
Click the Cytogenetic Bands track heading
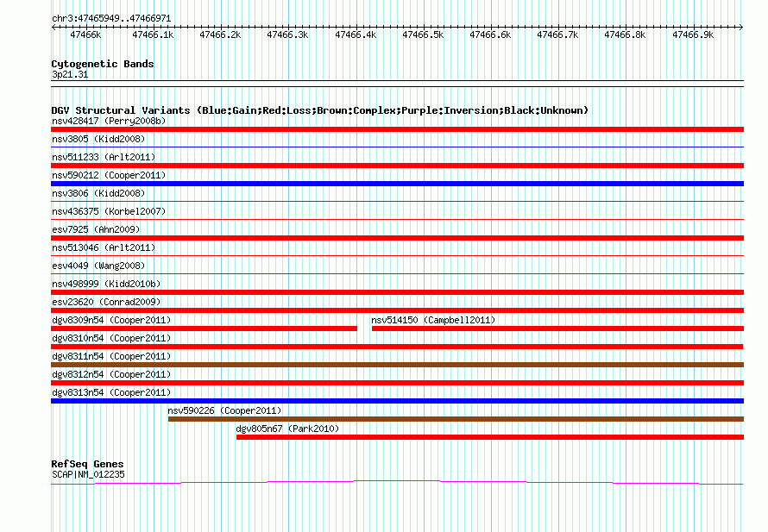tap(103, 64)
